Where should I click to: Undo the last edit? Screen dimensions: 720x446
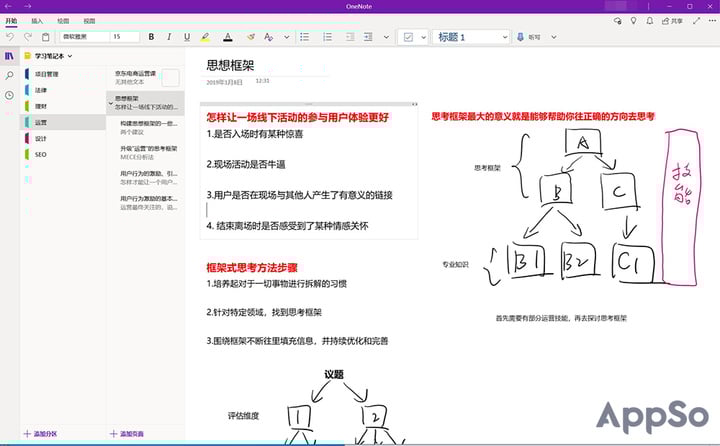click(10, 37)
